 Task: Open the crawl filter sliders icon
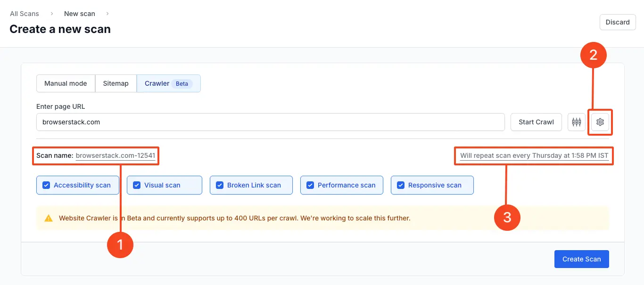coord(576,122)
